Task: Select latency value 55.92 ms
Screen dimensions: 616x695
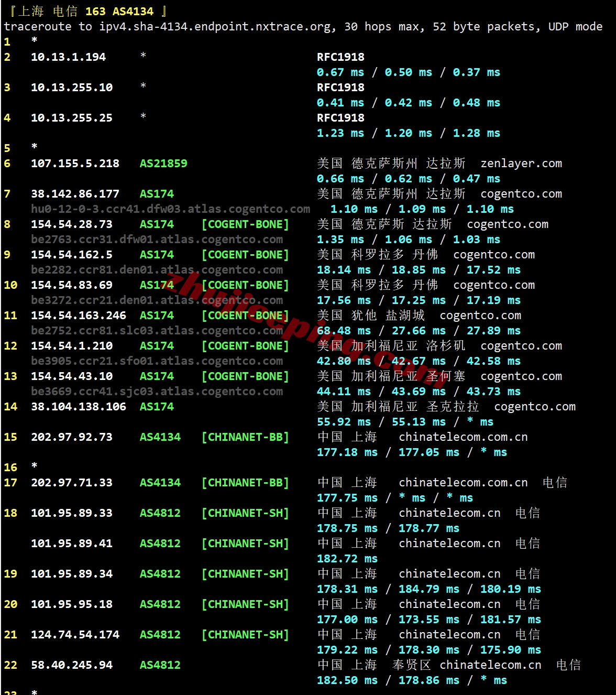Action: click(344, 422)
